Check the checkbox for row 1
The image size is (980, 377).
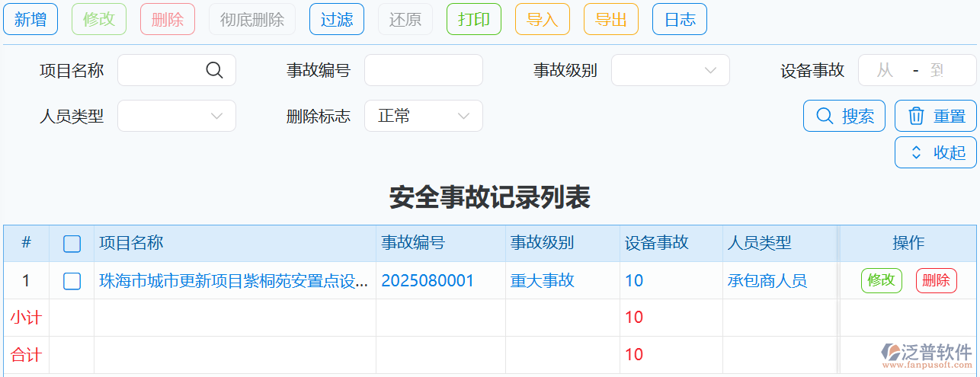pyautogui.click(x=72, y=281)
